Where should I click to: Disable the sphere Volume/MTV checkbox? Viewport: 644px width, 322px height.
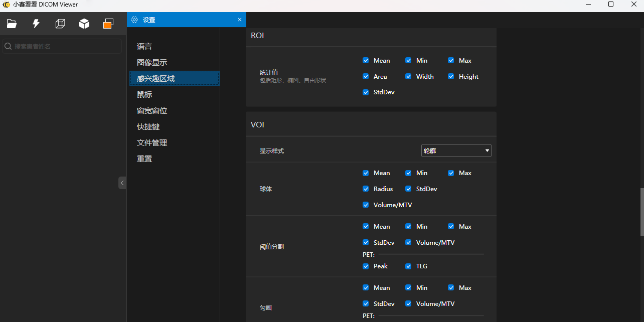(x=366, y=205)
